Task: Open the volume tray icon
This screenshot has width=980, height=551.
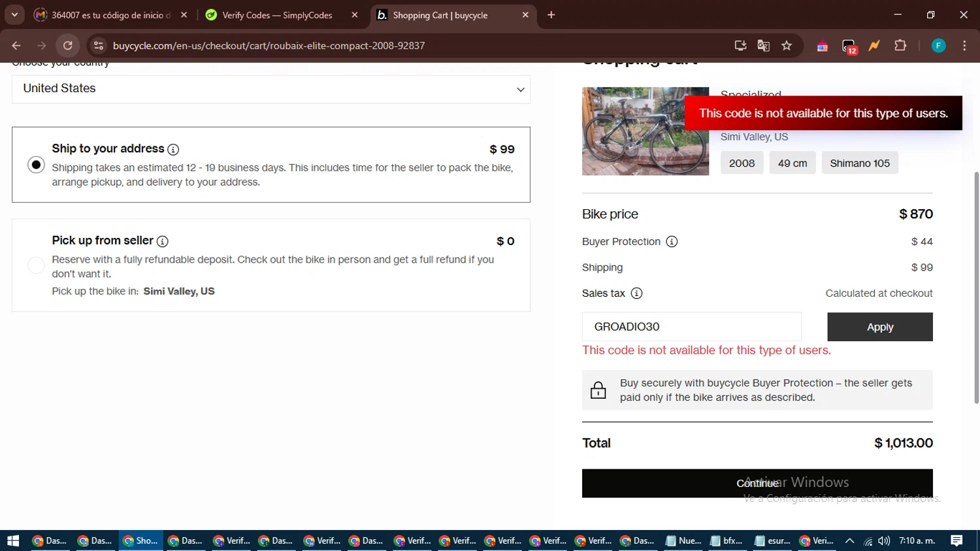Action: click(x=884, y=541)
